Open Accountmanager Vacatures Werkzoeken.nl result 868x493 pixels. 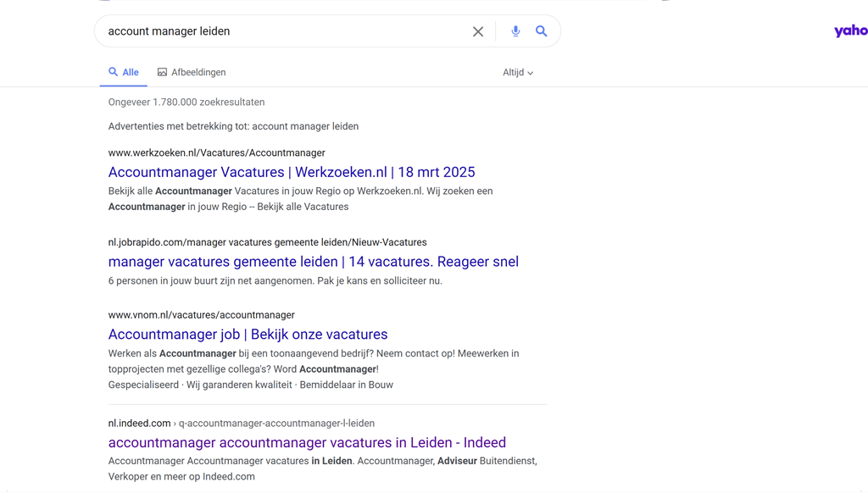292,172
